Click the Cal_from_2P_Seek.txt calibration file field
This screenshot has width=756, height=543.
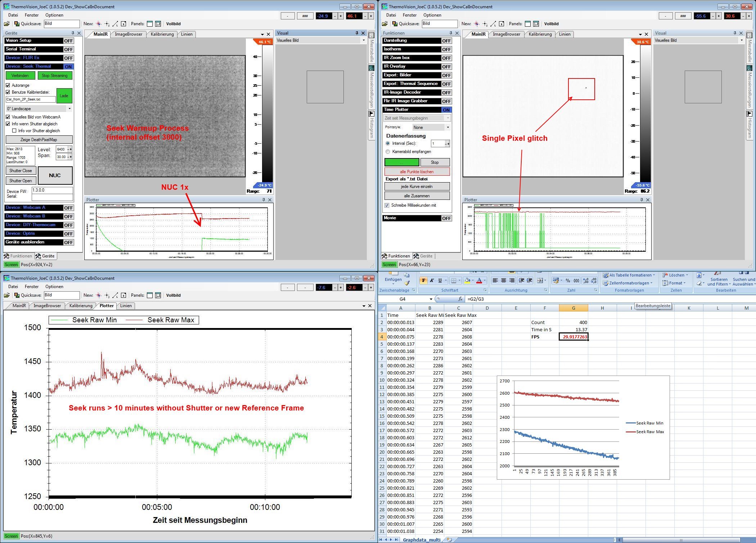31,99
